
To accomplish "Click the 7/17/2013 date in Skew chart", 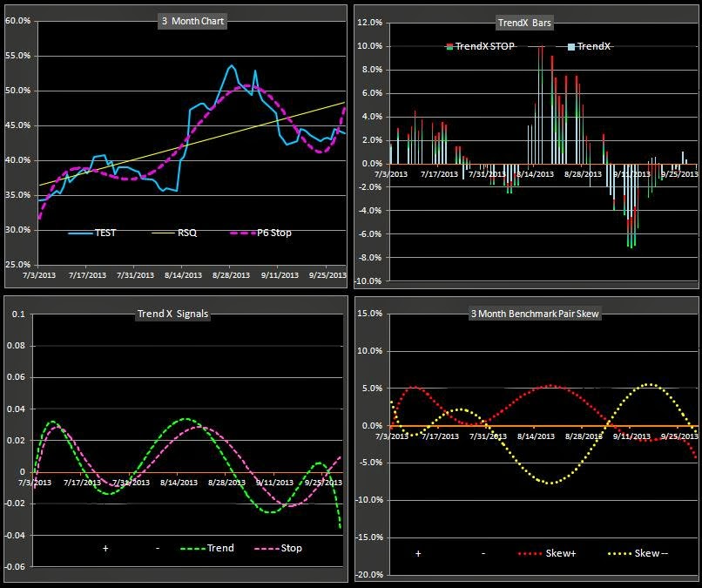I will (440, 436).
